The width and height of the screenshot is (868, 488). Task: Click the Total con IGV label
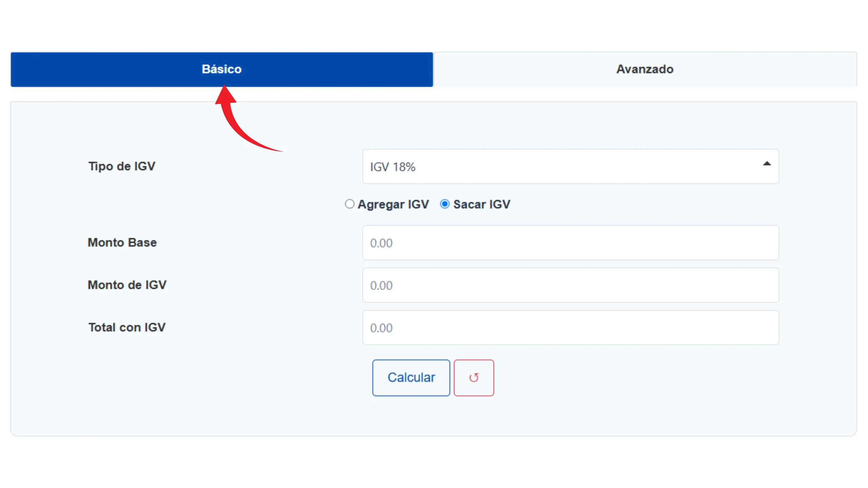click(x=127, y=327)
